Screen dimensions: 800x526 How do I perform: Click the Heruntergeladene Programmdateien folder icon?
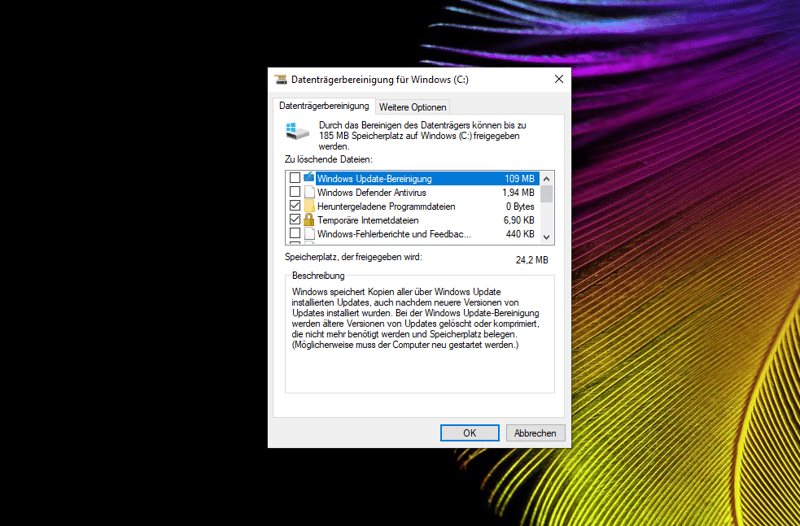(309, 206)
